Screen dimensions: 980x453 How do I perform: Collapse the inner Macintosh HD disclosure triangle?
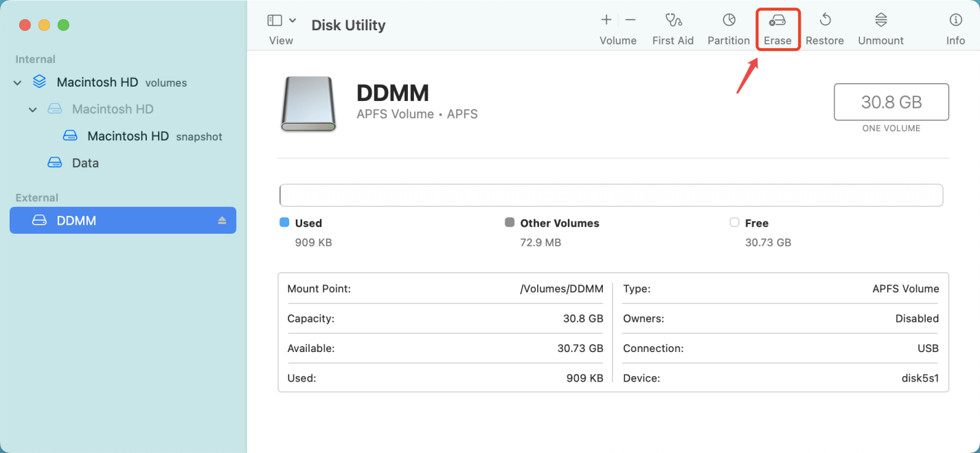pos(32,109)
